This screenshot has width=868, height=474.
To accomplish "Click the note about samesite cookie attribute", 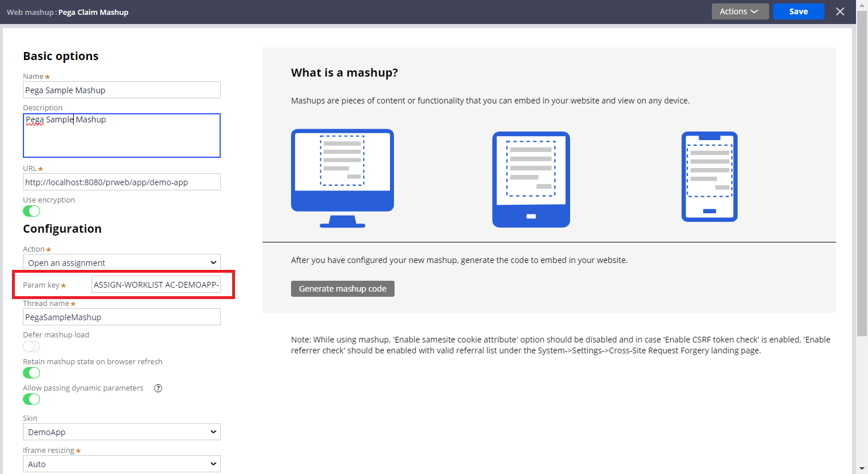I will 560,345.
